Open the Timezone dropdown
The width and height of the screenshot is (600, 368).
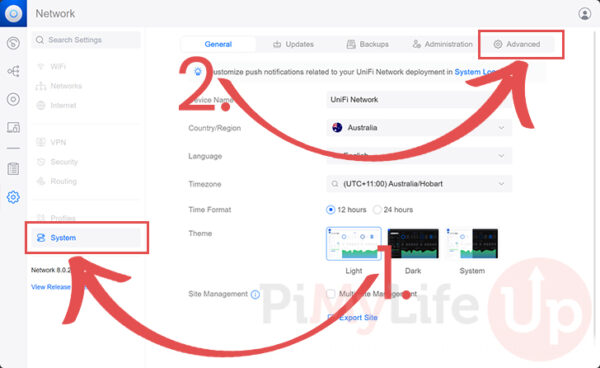(419, 184)
